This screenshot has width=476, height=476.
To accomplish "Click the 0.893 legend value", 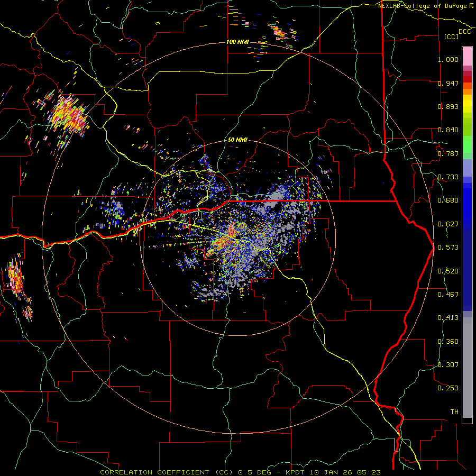I will [448, 106].
